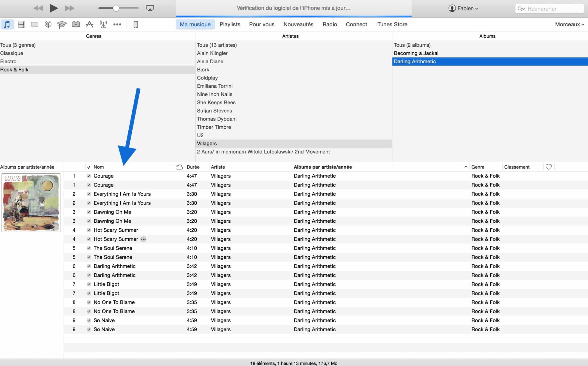Click the heart Loved column header icon
The image size is (588, 366).
(549, 167)
